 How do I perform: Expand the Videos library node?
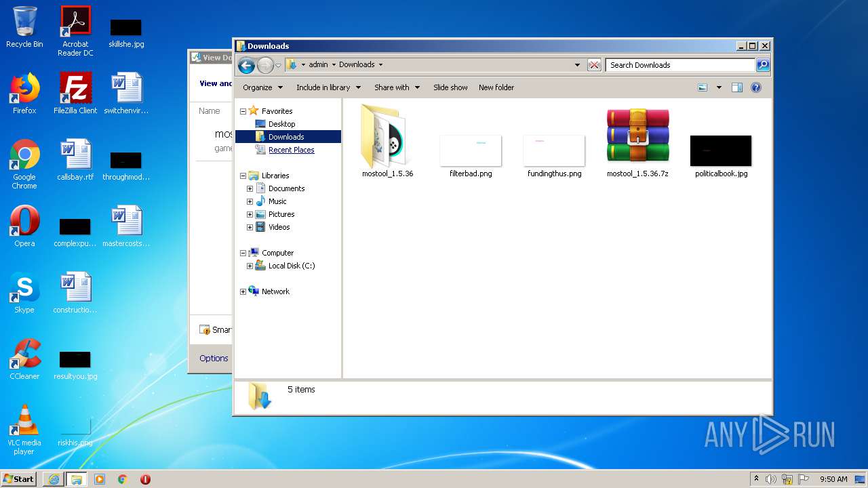tap(250, 227)
